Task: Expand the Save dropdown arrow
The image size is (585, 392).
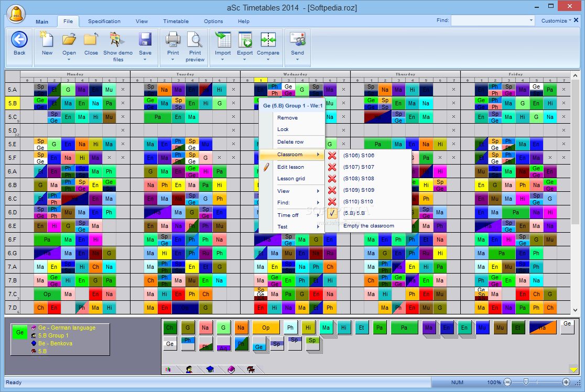Action: coord(145,60)
